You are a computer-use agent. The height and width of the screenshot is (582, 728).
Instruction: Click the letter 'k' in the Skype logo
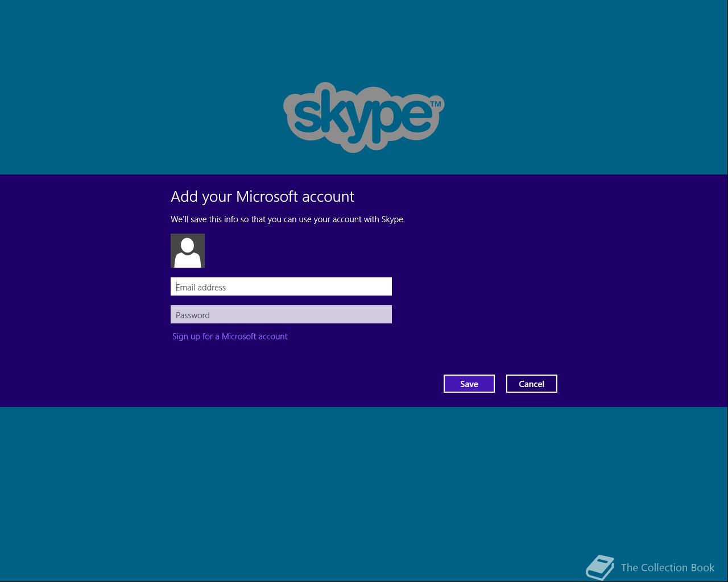(335, 110)
